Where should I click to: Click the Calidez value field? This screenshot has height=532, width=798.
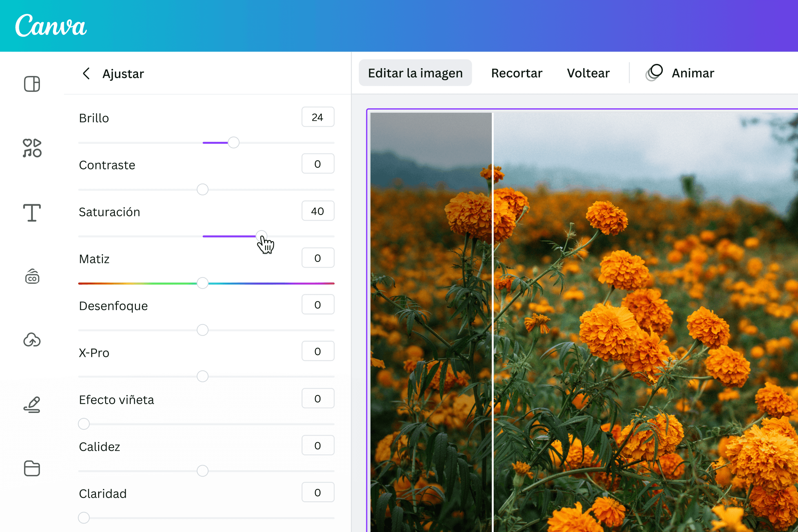coord(318,446)
